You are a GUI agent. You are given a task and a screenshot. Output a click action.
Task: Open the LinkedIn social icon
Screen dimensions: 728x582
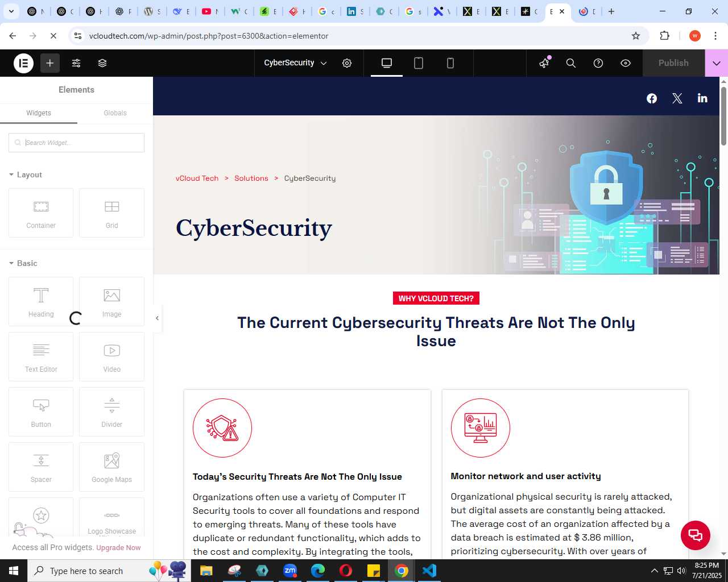pyautogui.click(x=702, y=98)
